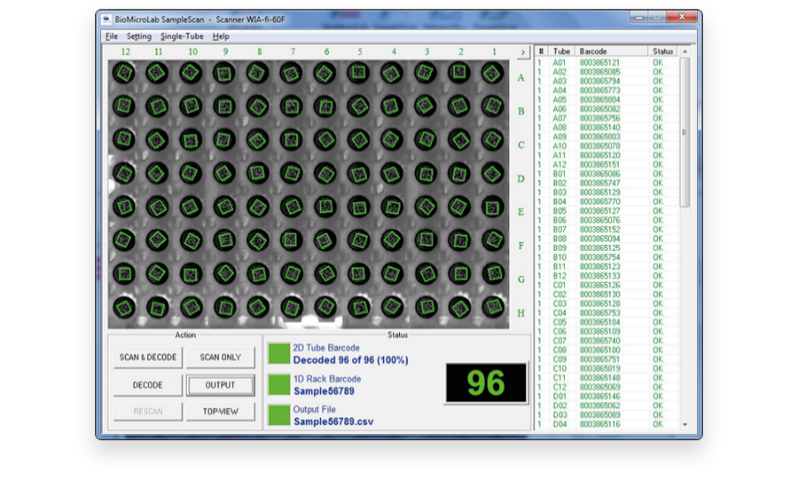Click barcode 8003865116 for tube D04
The image size is (798, 480).
(600, 424)
